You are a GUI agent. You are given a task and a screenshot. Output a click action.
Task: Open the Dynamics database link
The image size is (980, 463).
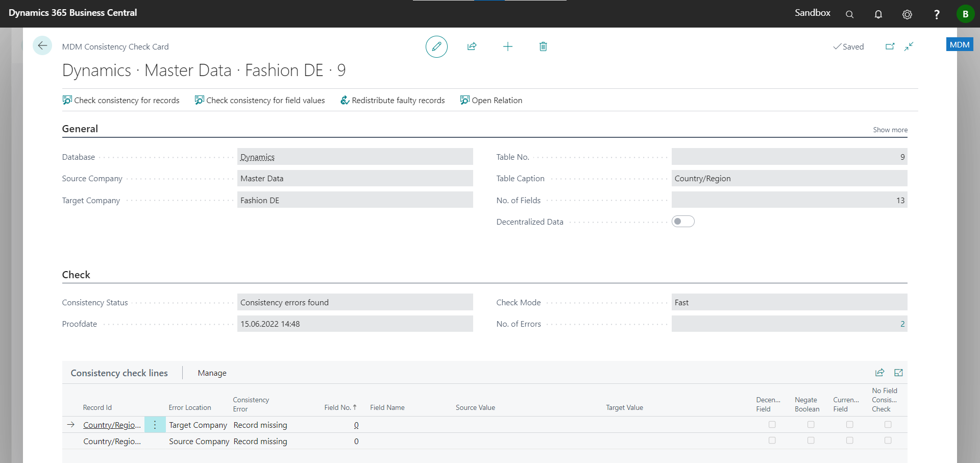click(x=257, y=157)
